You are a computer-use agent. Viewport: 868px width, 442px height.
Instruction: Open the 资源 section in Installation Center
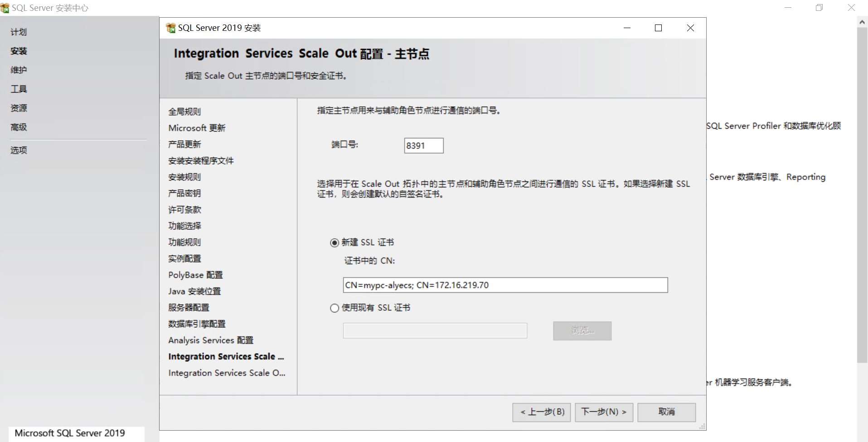[x=19, y=108]
